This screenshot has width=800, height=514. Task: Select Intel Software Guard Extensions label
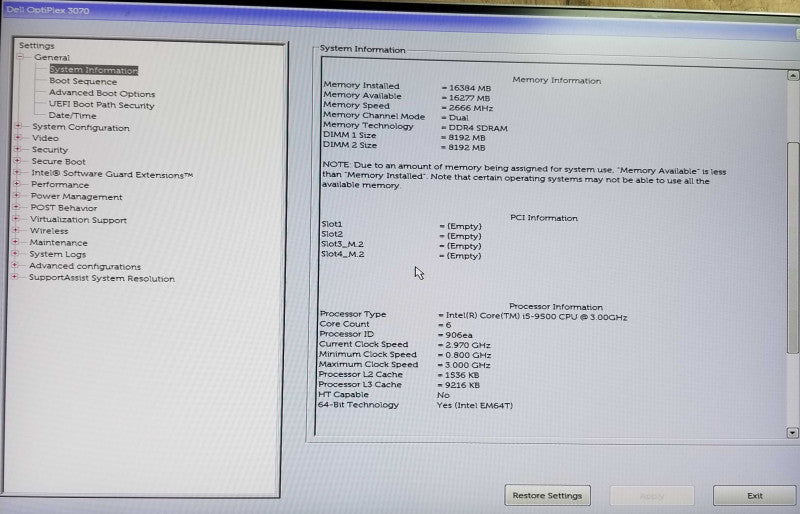click(112, 175)
